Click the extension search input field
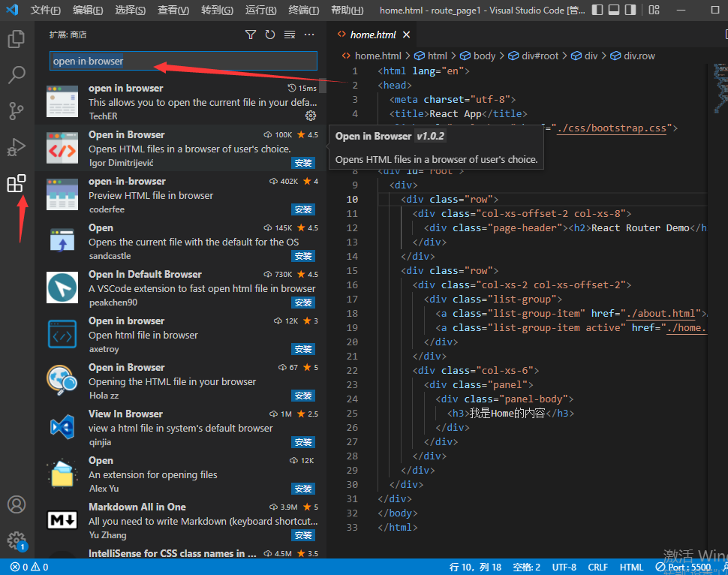 click(x=183, y=61)
